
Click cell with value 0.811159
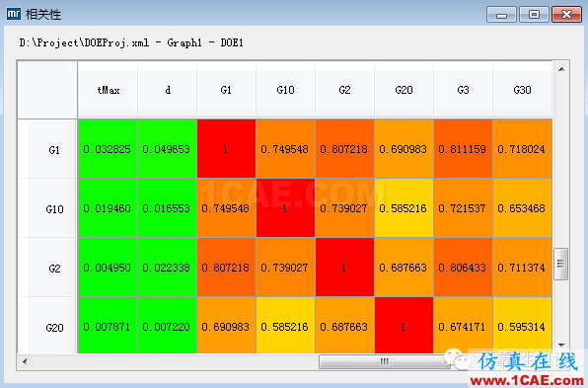[463, 149]
